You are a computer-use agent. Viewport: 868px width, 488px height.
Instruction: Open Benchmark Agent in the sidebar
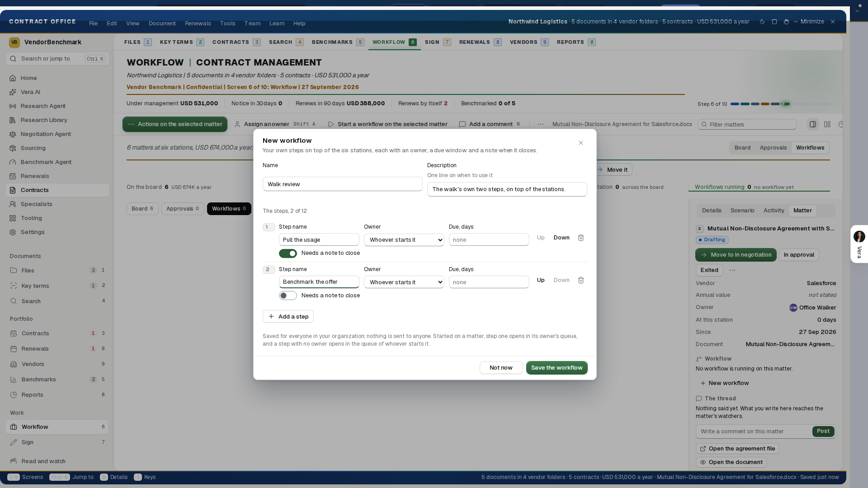click(57, 162)
